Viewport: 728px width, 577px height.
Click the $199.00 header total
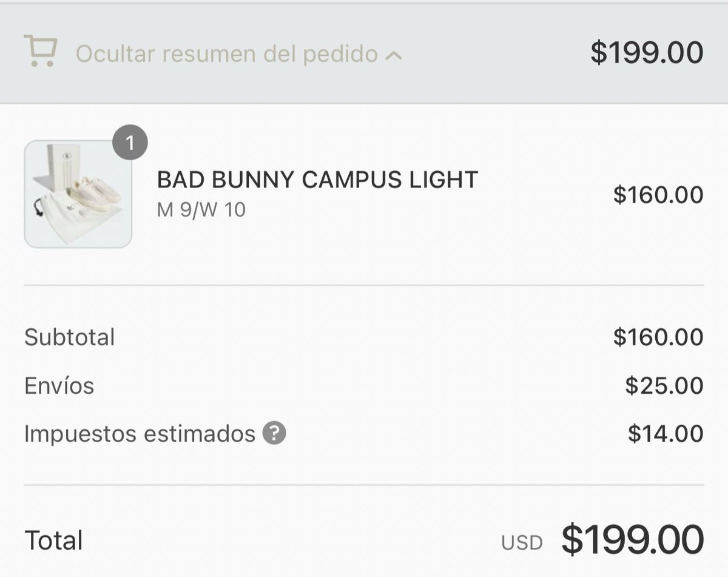[647, 53]
